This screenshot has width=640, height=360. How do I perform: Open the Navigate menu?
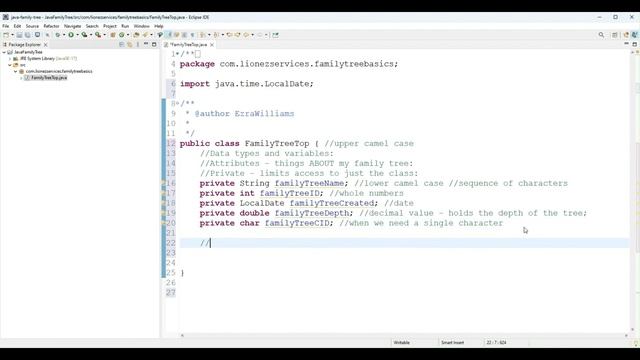click(x=73, y=26)
